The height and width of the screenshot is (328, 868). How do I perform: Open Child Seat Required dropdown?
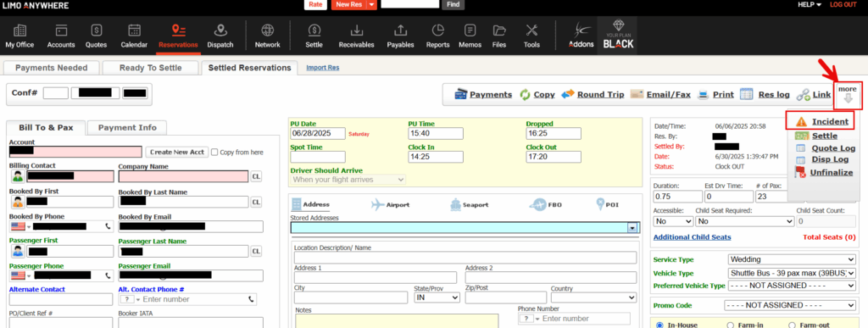click(x=744, y=221)
